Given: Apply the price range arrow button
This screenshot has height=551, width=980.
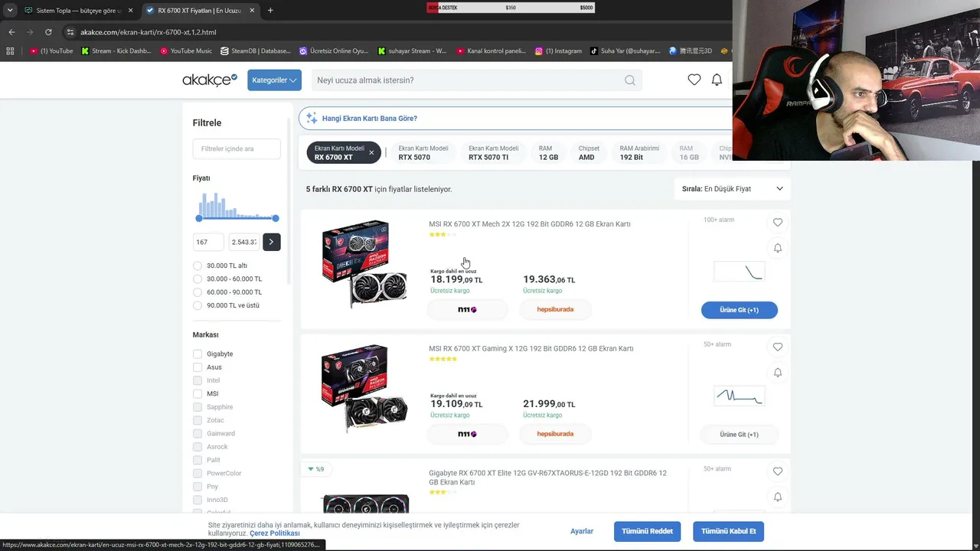Looking at the screenshot, I should tap(271, 242).
